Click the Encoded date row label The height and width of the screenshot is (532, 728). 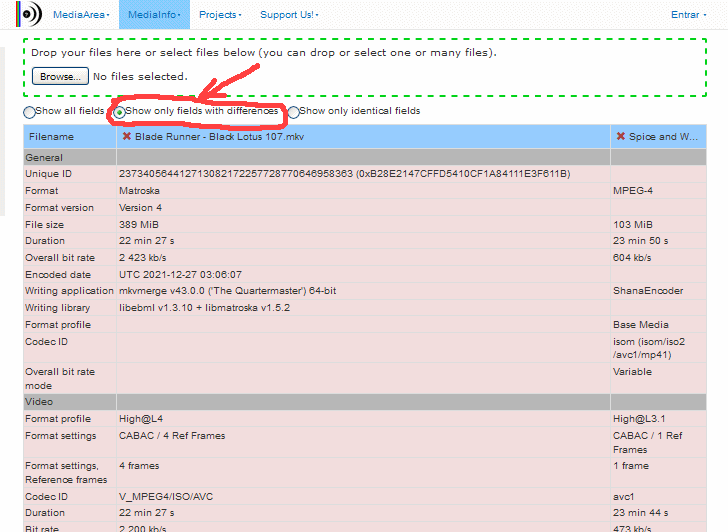click(x=58, y=275)
